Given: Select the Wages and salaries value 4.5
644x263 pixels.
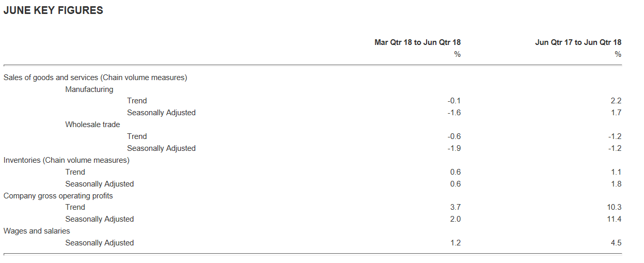Looking at the screenshot, I should [x=616, y=243].
